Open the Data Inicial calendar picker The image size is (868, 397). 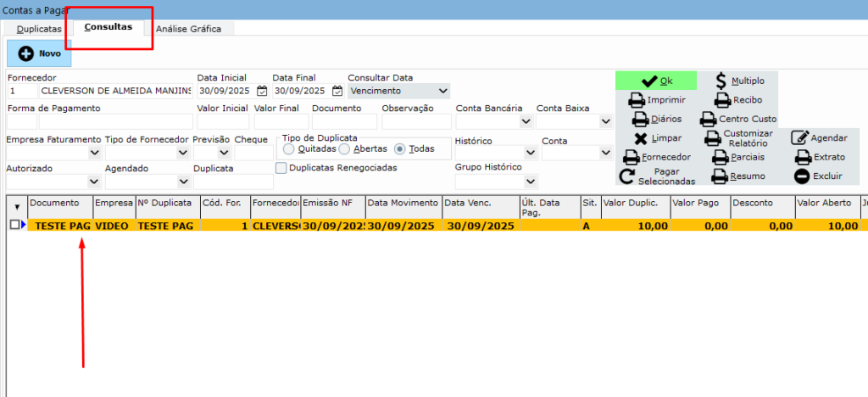262,91
